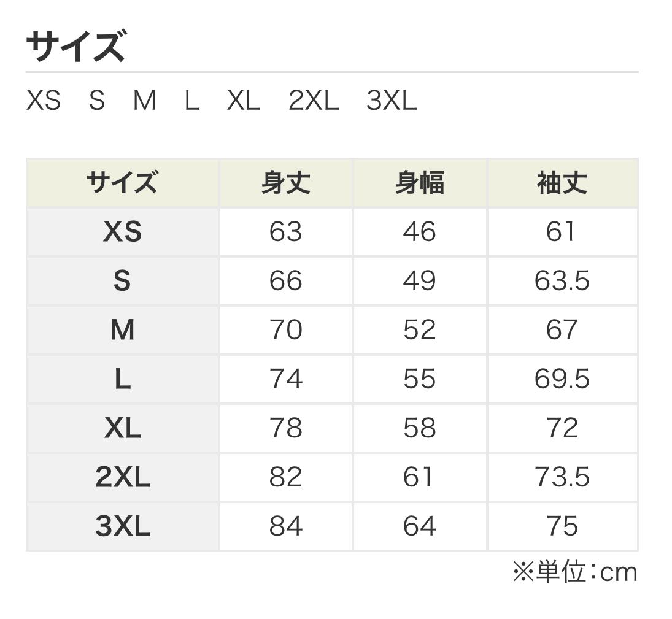The width and height of the screenshot is (672, 619).
Task: Choose size M from the size list
Action: pyautogui.click(x=144, y=101)
